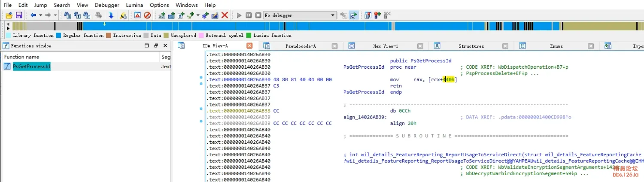Select PsGetProcessId in the Functions window

click(31, 67)
